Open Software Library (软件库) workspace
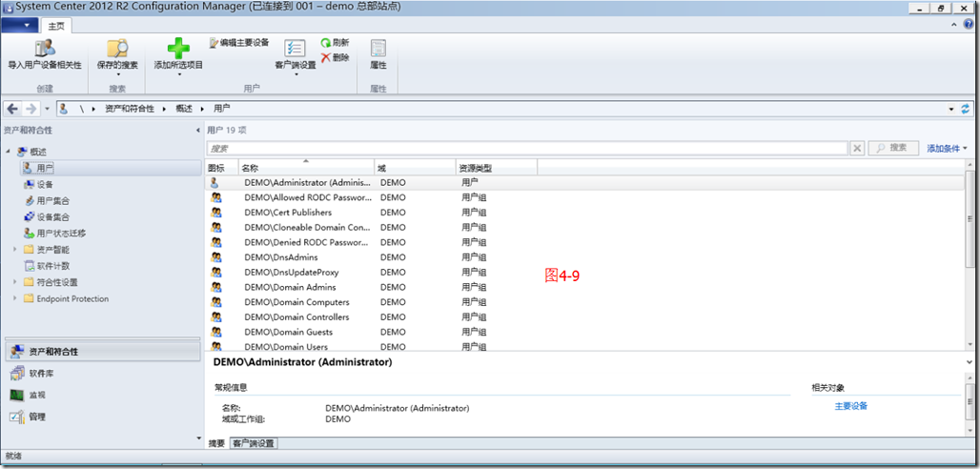Viewport: 980px width, 469px height. pyautogui.click(x=103, y=374)
